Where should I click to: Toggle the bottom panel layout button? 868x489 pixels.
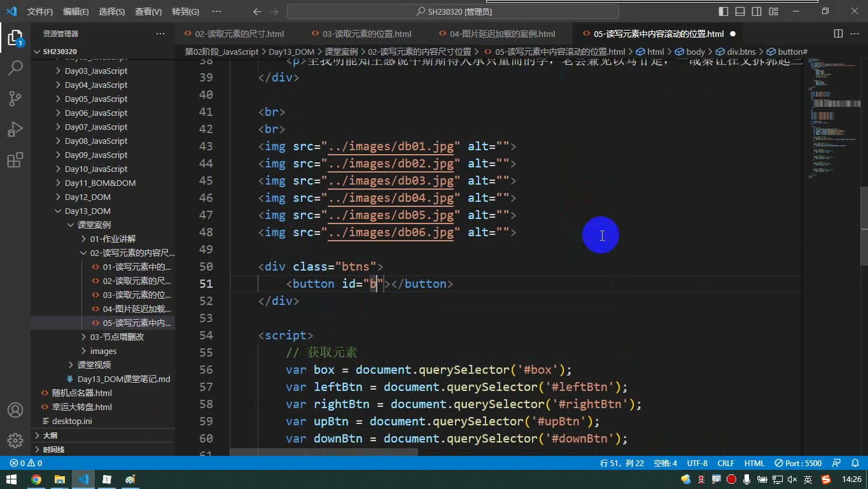click(740, 11)
